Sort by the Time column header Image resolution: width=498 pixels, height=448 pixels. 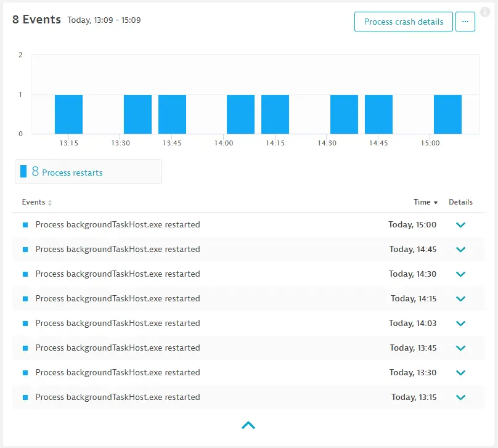[x=426, y=202]
